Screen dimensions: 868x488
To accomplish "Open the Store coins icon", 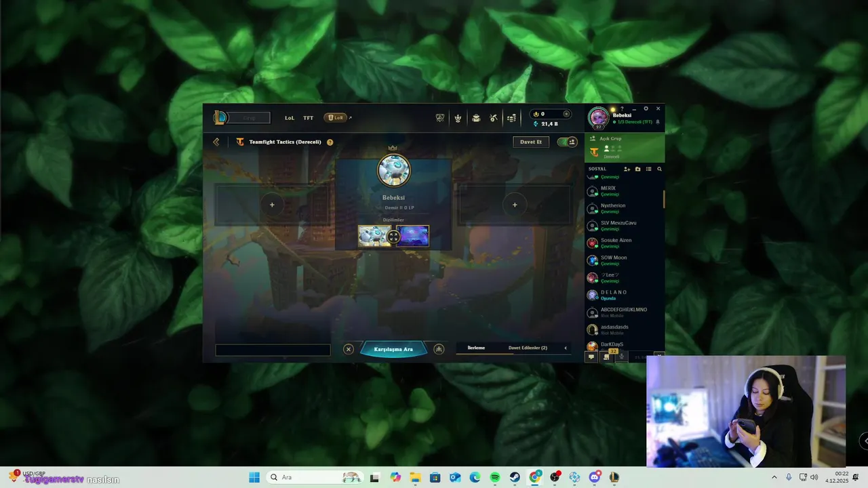I will point(511,118).
